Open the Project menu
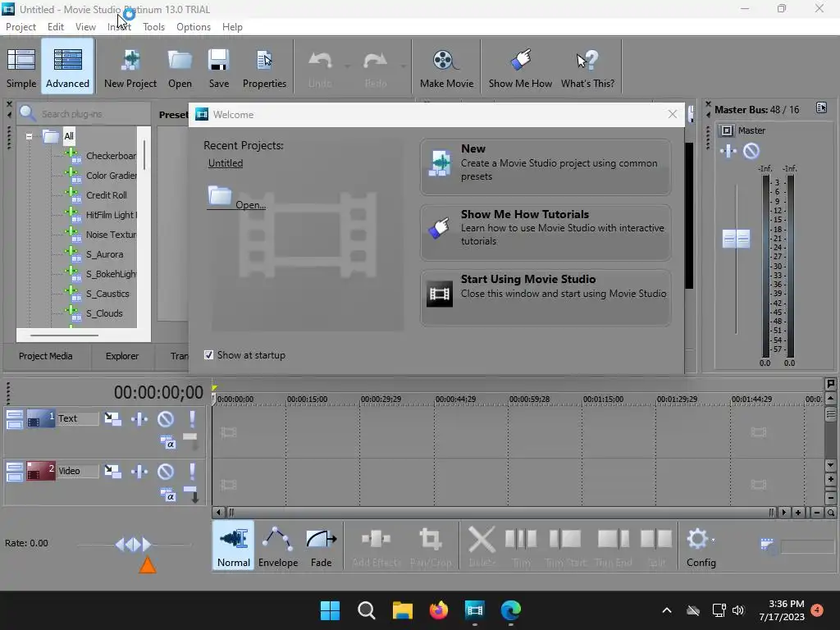Screen dimensions: 840x630 pos(21,27)
